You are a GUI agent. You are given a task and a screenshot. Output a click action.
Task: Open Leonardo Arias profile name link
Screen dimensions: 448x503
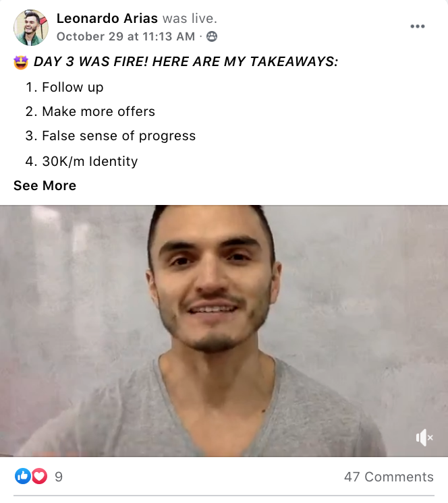(x=107, y=18)
